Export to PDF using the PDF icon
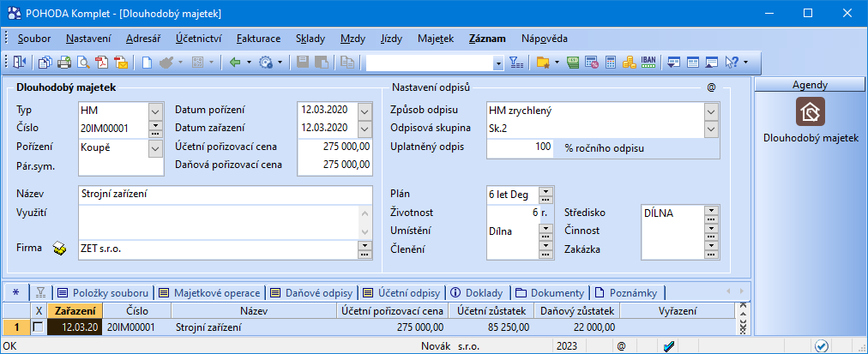 (102, 63)
